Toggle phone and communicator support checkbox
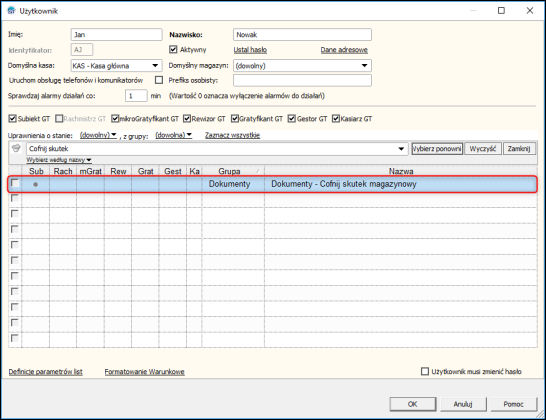This screenshot has height=420, width=546. point(159,80)
